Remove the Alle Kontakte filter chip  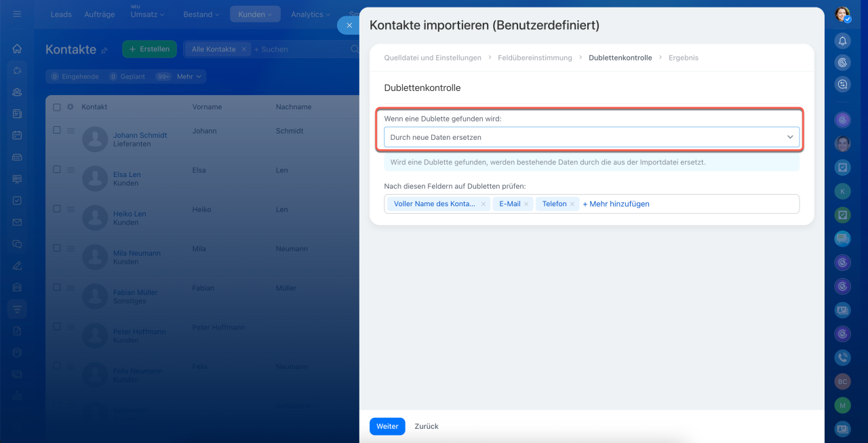pos(244,49)
